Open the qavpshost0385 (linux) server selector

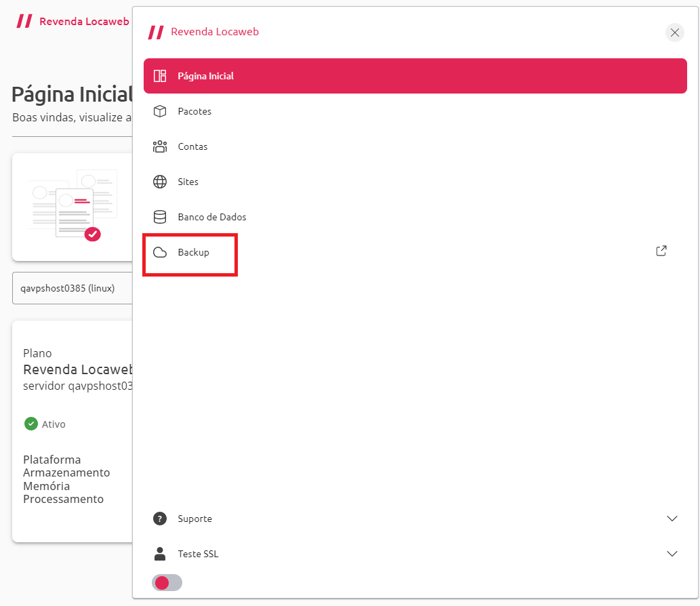point(73,288)
